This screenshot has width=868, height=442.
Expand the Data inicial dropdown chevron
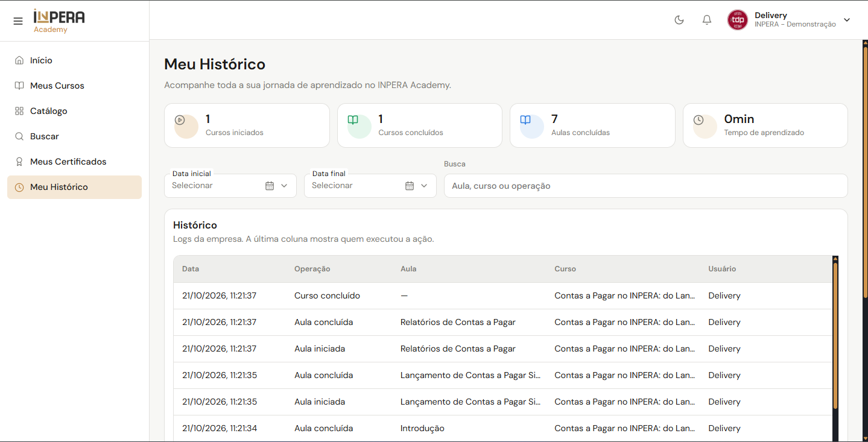(285, 186)
